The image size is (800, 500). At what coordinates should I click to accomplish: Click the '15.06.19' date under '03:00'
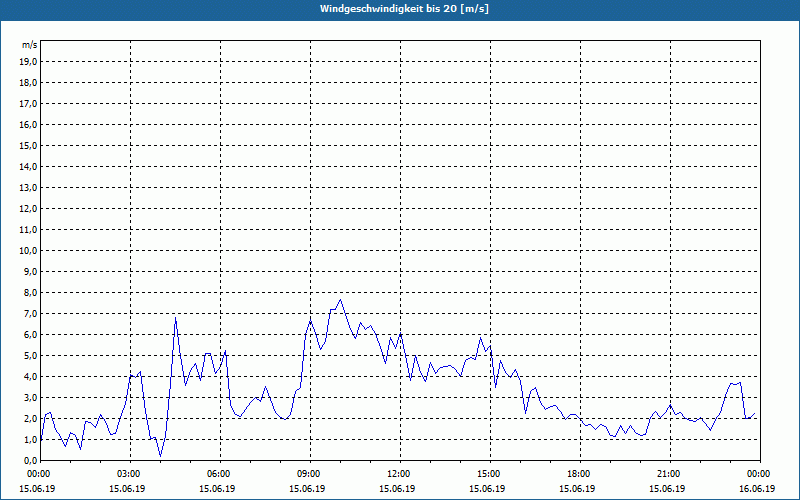point(127,489)
